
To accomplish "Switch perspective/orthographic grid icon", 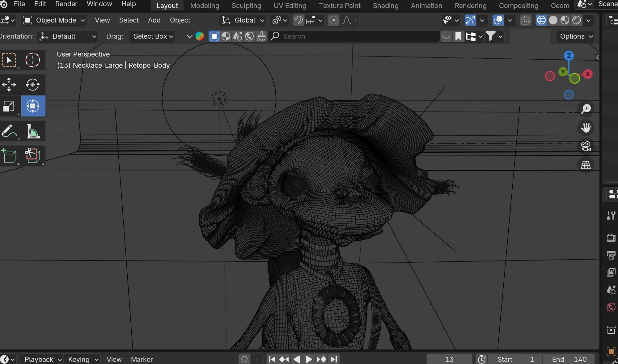I will [586, 165].
